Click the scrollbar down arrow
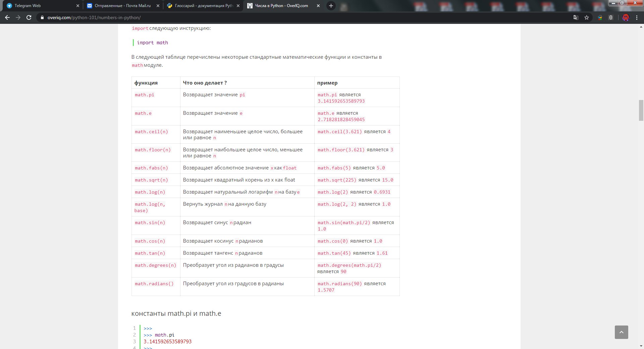 (x=641, y=346)
